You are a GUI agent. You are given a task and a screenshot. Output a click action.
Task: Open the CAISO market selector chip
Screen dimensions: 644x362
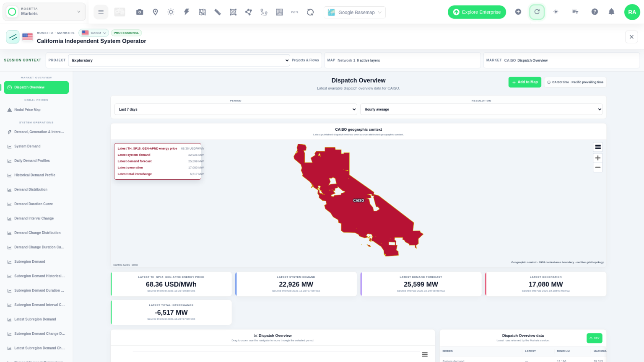pyautogui.click(x=93, y=33)
